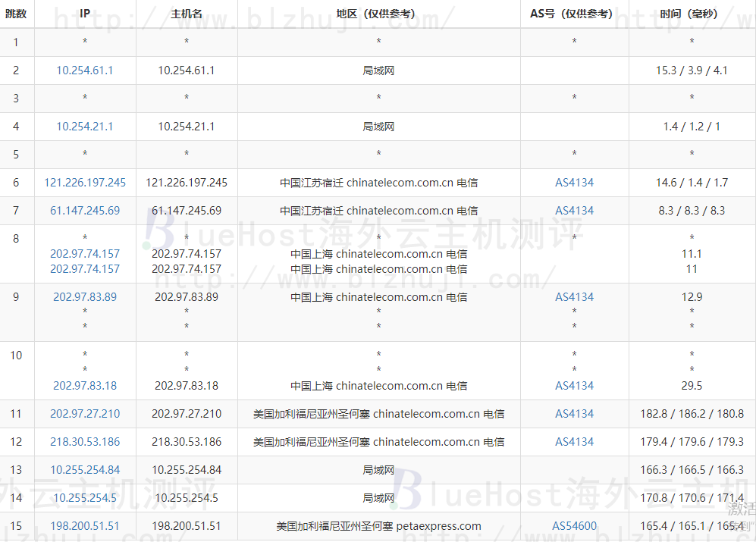The height and width of the screenshot is (542, 756).
Task: Open IP link 202.97.83.89
Action: tap(85, 296)
